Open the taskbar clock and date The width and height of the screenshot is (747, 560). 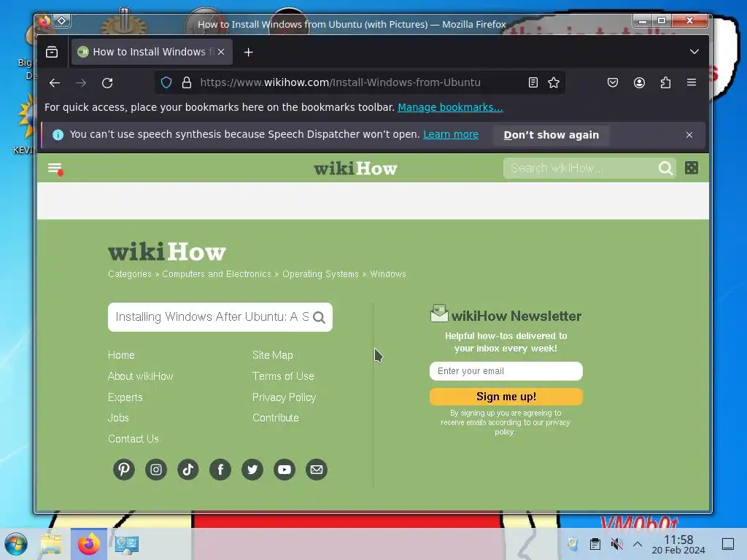(678, 544)
